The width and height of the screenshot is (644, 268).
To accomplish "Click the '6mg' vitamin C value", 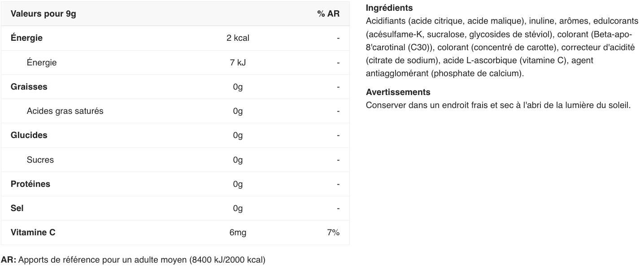I will (238, 233).
